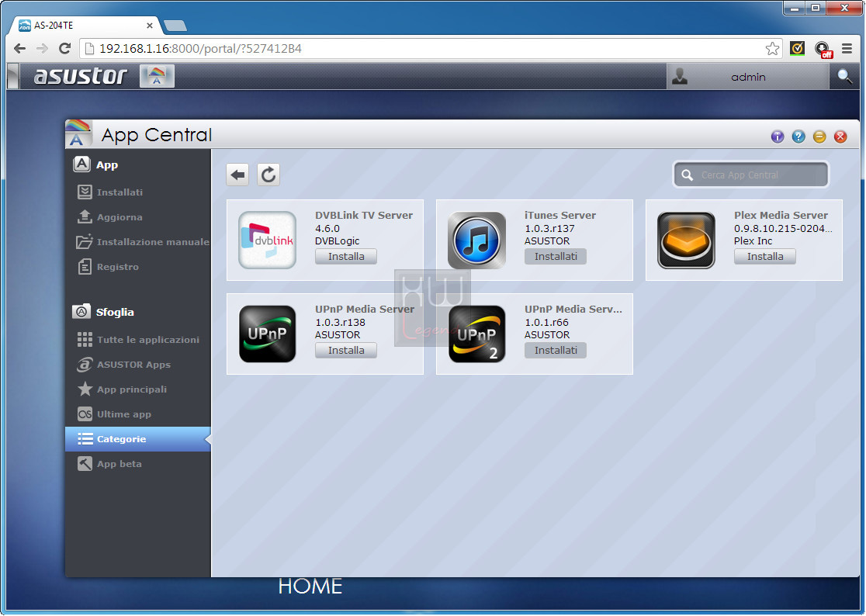This screenshot has height=616, width=866.
Task: Click the DVBLogic developer name
Action: [337, 241]
